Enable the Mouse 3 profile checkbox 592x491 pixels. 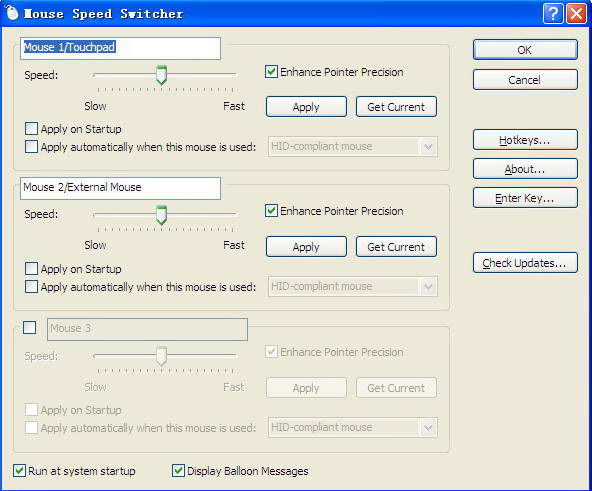coord(29,327)
